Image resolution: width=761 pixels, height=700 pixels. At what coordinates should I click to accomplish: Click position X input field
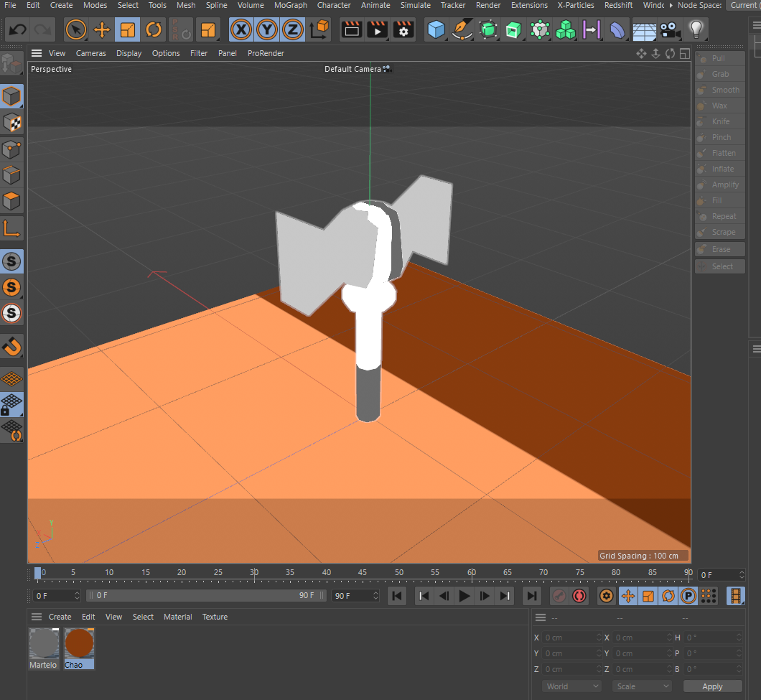[571, 638]
